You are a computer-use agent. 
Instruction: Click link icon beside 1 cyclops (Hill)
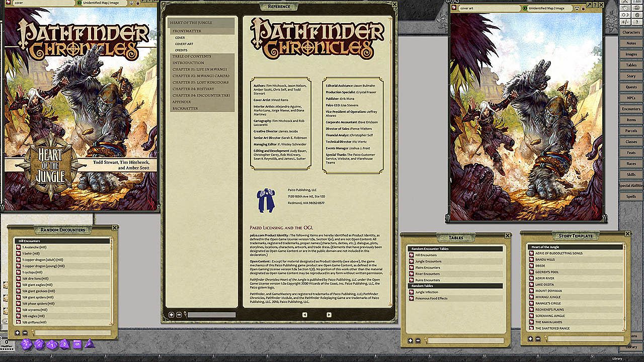pyautogui.click(x=18, y=272)
